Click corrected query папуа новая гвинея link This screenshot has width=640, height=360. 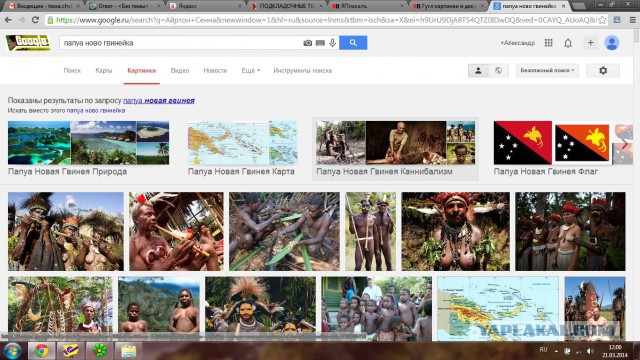pos(159,100)
